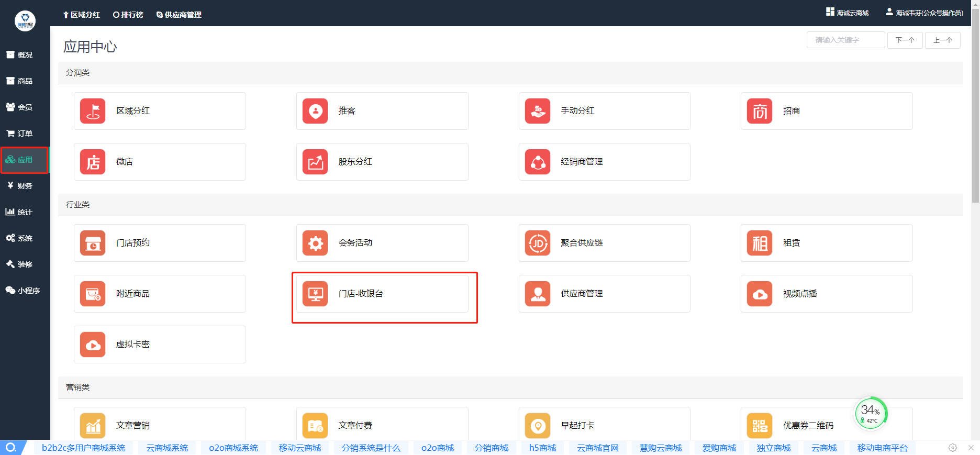
Task: Click the 上一个 button
Action: pos(942,40)
